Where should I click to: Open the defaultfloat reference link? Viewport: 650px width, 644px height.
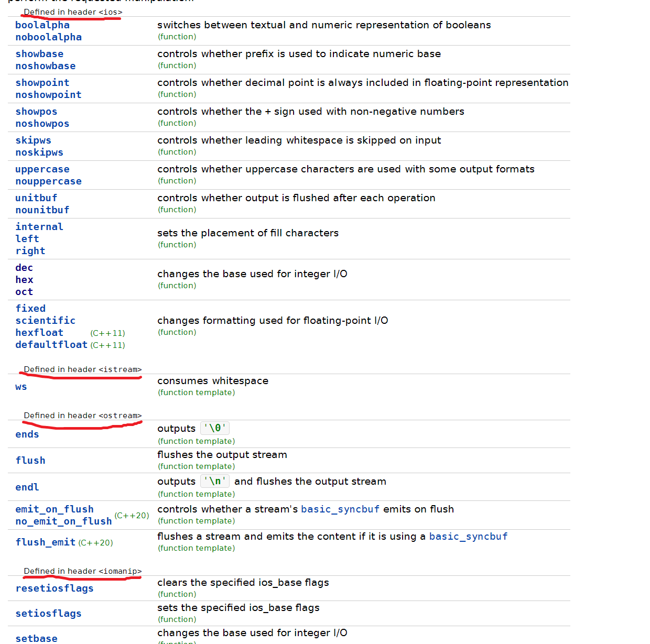(x=51, y=345)
